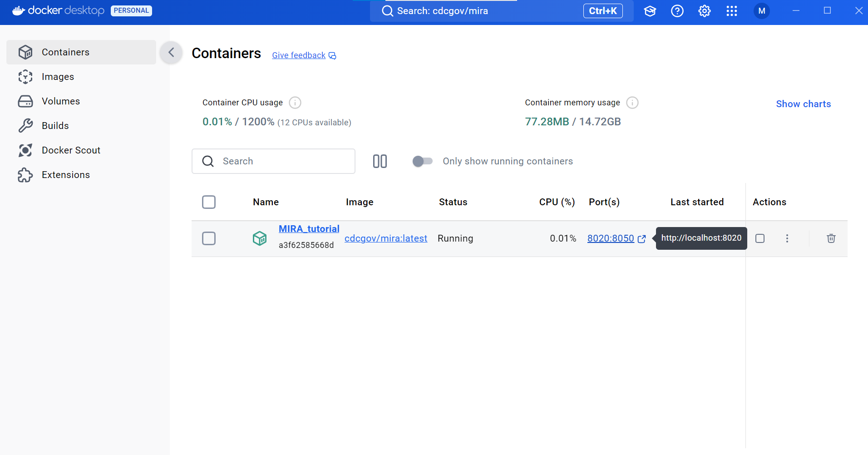Image resolution: width=868 pixels, height=455 pixels.
Task: Sort by the Name column header
Action: [266, 202]
